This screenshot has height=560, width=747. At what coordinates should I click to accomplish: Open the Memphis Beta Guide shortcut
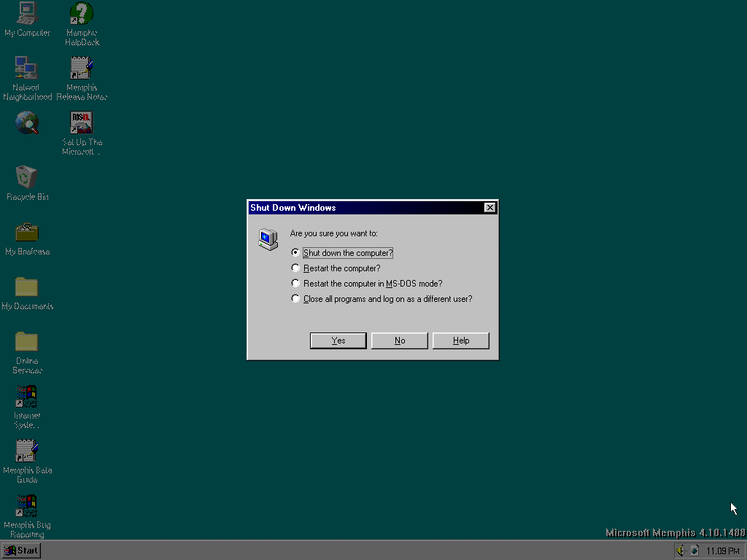(27, 451)
